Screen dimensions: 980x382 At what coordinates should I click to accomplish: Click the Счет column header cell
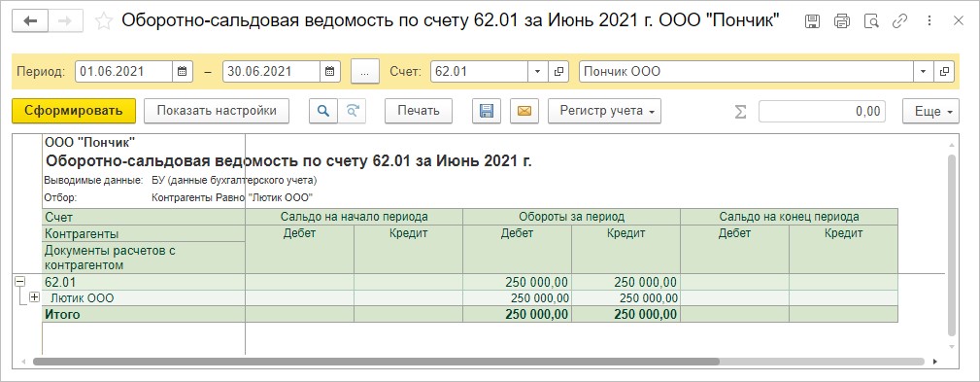143,217
